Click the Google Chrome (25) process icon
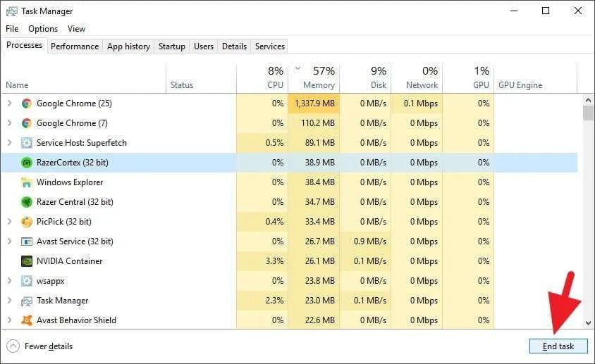This screenshot has width=595, height=364. 27,103
